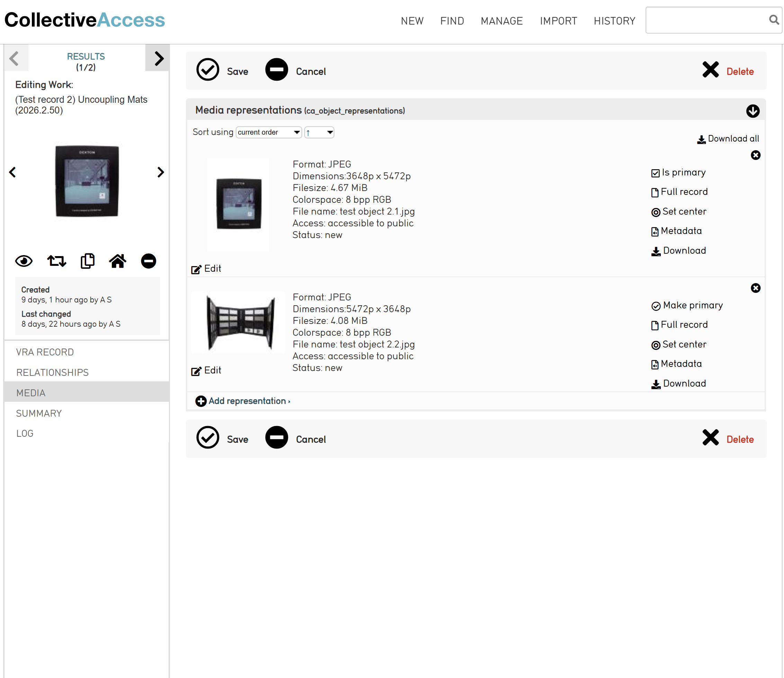The image size is (784, 678).
Task: Click the Download all icon
Action: coord(701,139)
